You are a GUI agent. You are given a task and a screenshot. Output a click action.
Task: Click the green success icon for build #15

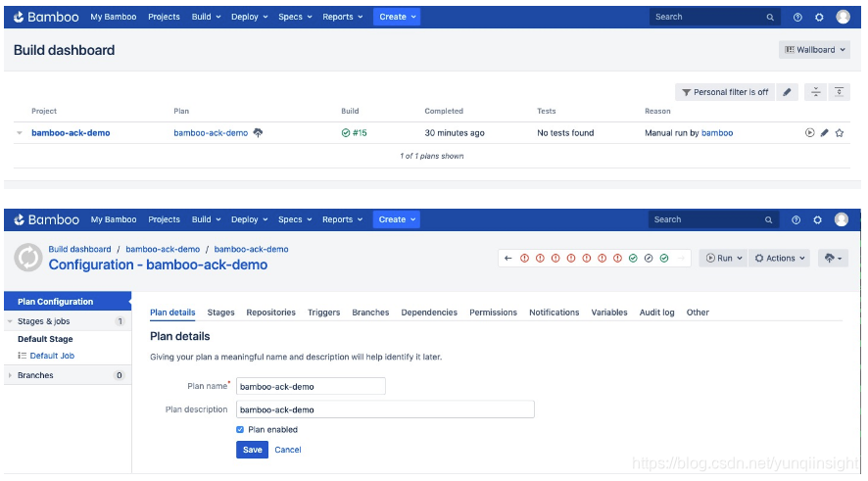[x=346, y=133]
